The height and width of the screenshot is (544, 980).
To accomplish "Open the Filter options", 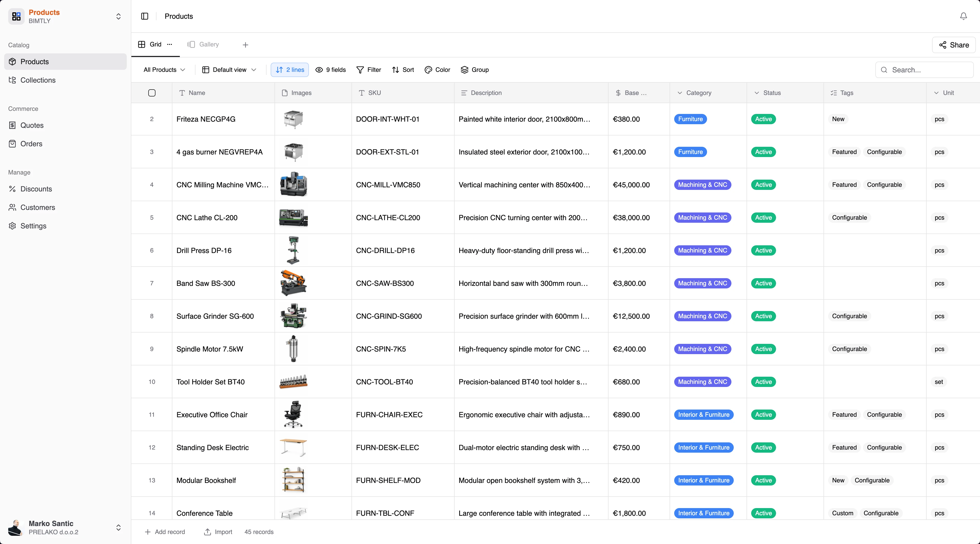I will pyautogui.click(x=368, y=70).
